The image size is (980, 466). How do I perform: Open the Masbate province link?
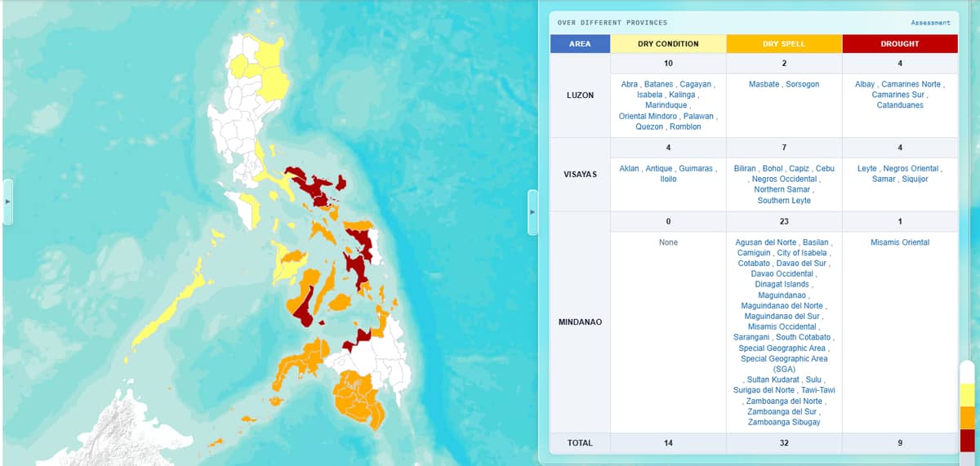click(764, 84)
